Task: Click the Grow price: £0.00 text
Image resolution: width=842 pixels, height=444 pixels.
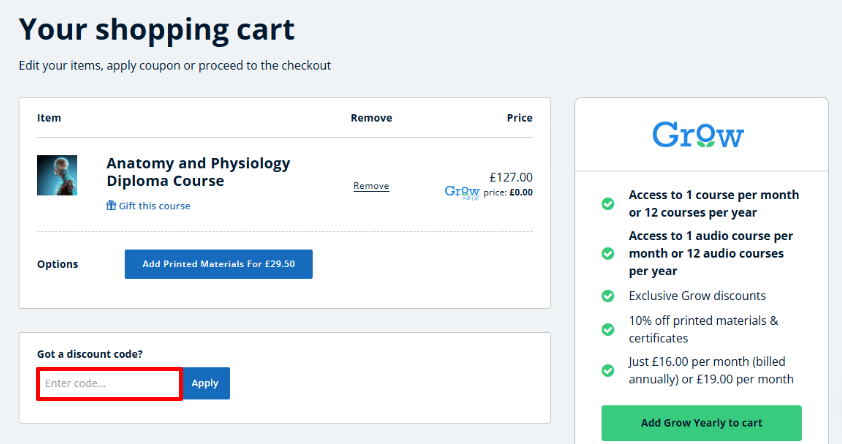Action: (x=508, y=193)
